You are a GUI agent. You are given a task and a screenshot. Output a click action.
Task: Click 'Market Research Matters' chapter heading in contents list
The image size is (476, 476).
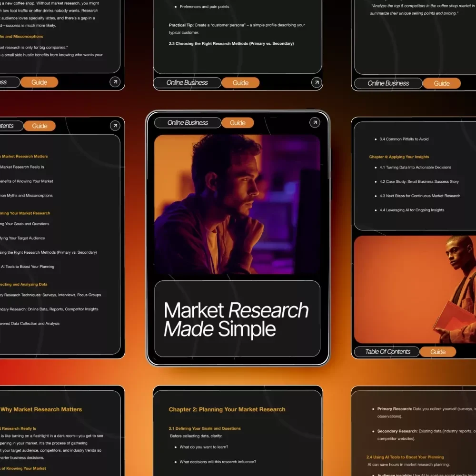[x=24, y=156]
